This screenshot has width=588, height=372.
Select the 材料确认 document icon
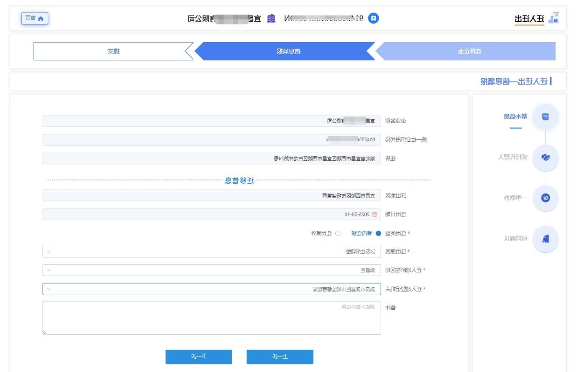point(545,238)
